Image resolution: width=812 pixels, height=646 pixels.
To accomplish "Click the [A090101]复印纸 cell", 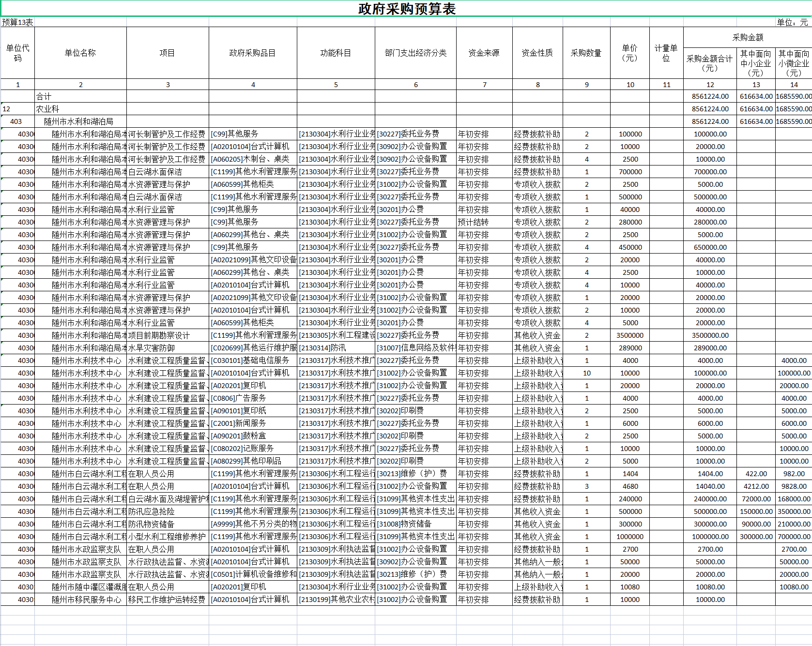I will coord(253,411).
